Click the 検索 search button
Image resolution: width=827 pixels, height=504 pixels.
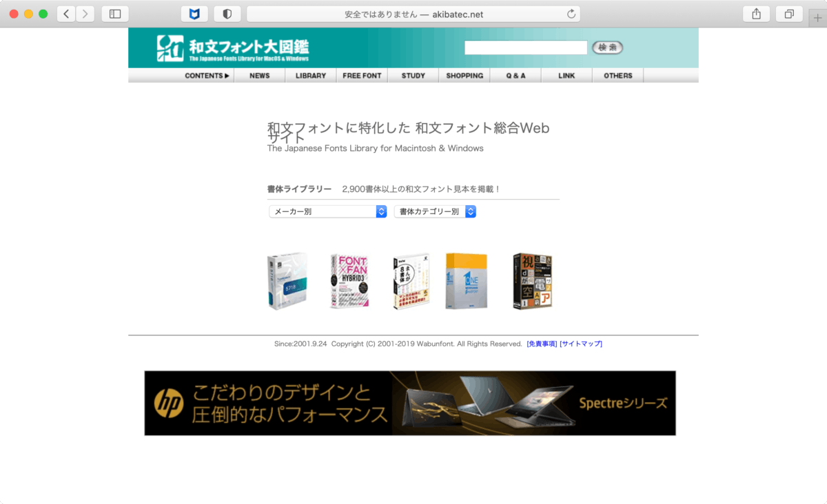(x=607, y=48)
